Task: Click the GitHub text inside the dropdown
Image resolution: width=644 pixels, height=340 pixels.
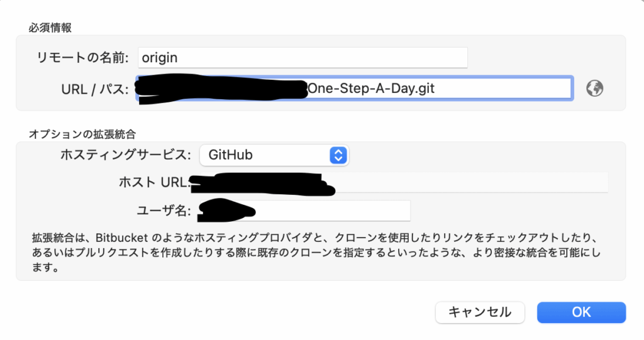Action: 230,155
